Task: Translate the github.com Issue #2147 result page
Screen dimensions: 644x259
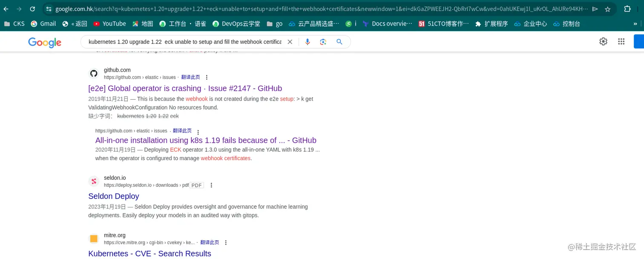Action: pos(190,78)
